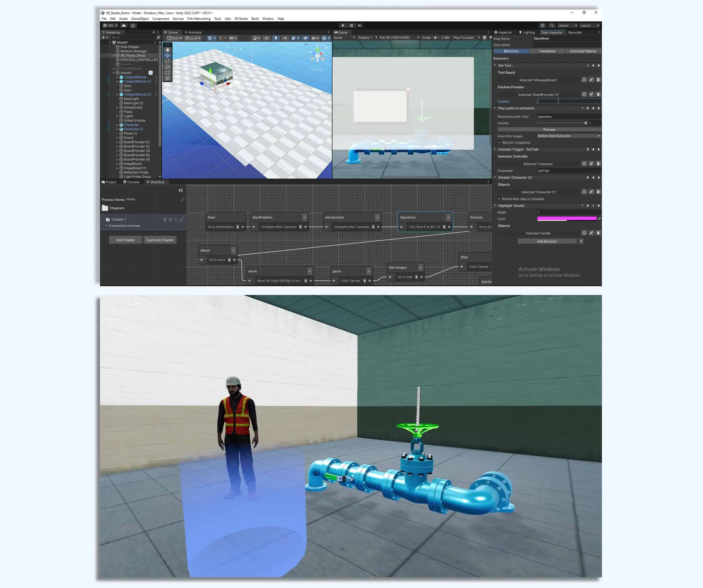Toggle Revert after step is complete
Viewport: 703px width, 588px height.
(x=499, y=199)
